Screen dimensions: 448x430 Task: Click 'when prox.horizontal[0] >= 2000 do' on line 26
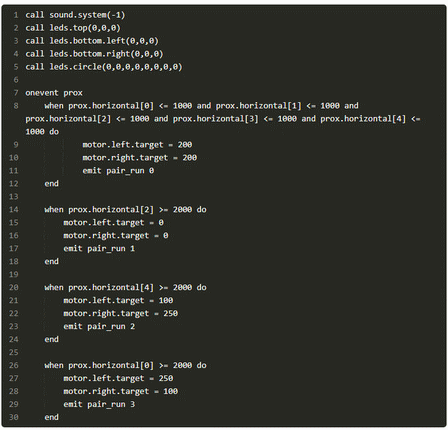(x=125, y=366)
